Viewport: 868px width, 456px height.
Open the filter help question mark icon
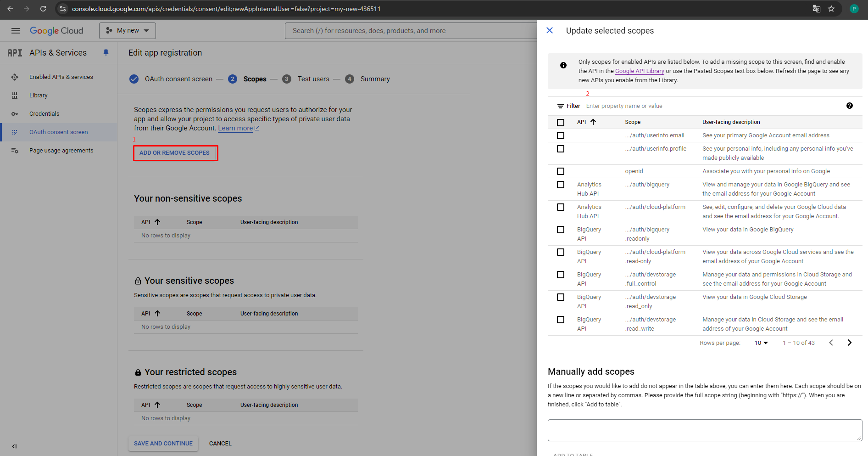pyautogui.click(x=850, y=106)
